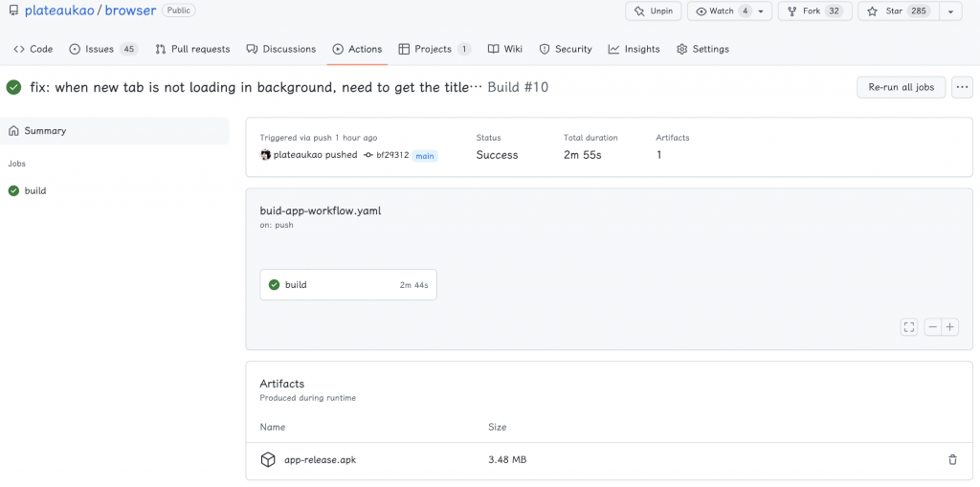Screen dimensions: 980x487
Task: Open the Pull requests tab
Action: [x=192, y=49]
